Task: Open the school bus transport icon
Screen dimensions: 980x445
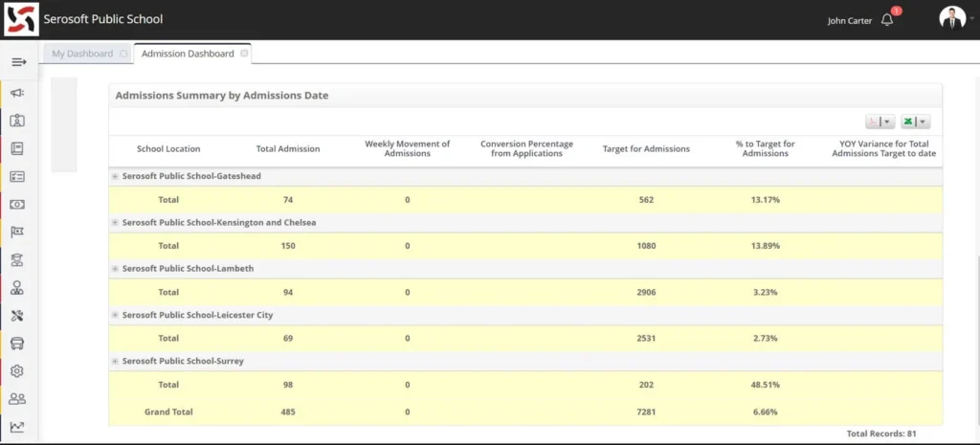Action: coord(17,344)
